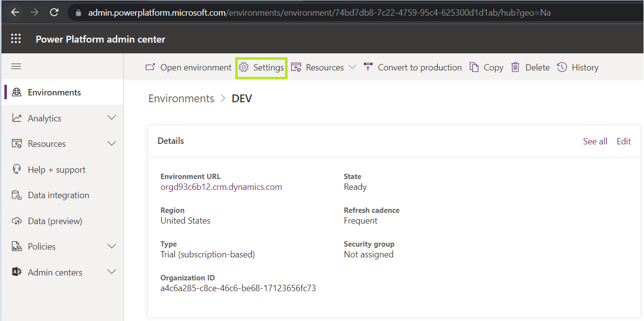
Task: Click the browser address bar URL
Action: click(x=318, y=13)
